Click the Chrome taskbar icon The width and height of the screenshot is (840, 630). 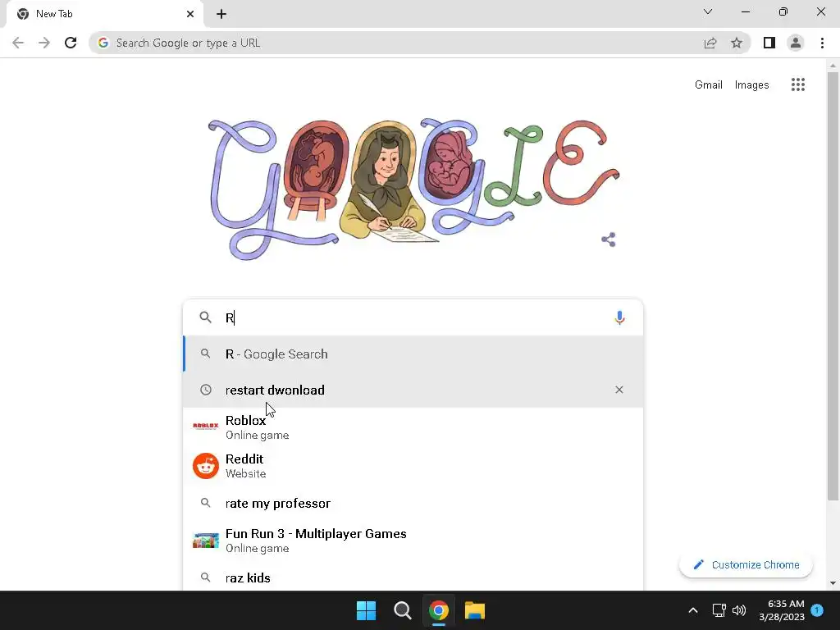[438, 610]
